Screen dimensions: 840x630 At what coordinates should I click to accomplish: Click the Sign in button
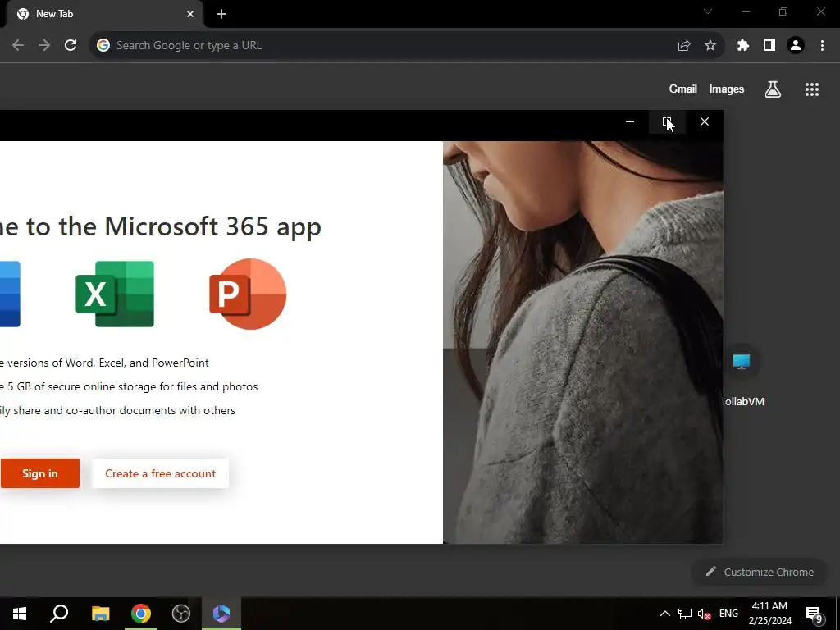[x=40, y=473]
